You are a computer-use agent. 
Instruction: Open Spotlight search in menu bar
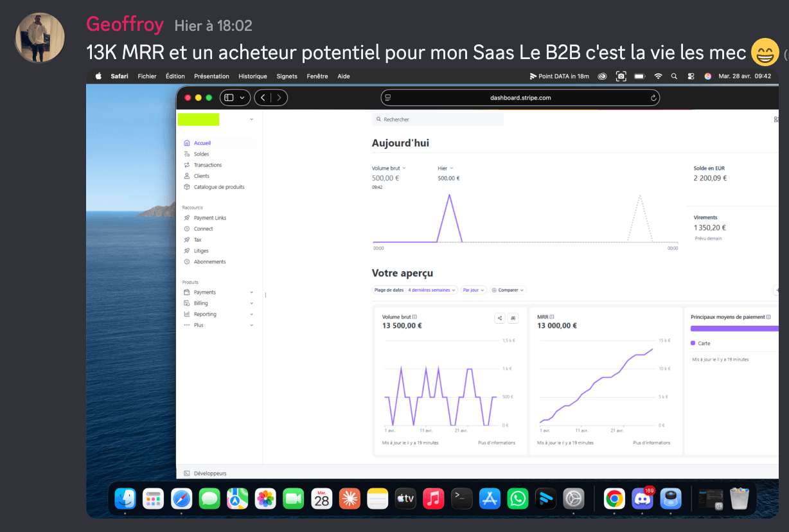(674, 76)
